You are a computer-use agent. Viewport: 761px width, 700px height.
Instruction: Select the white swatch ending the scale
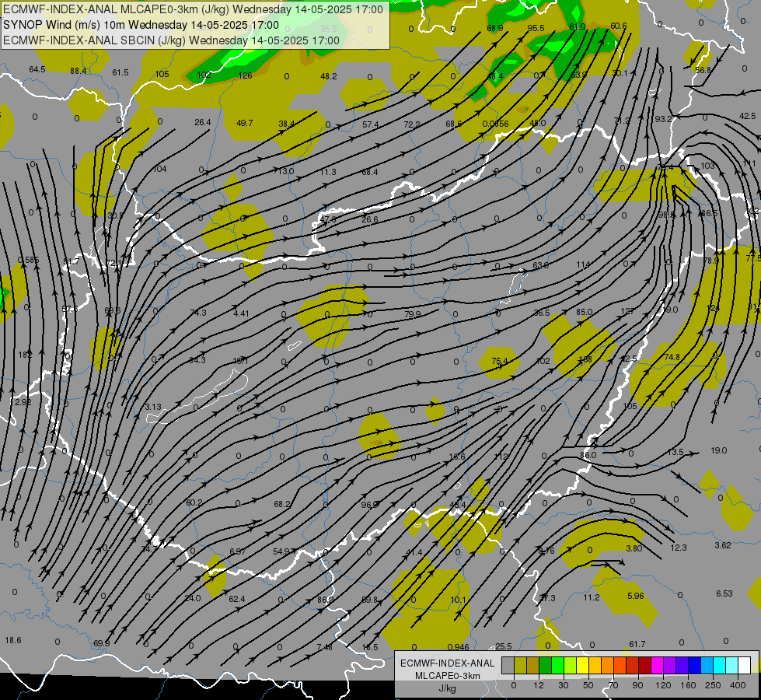coord(745,665)
